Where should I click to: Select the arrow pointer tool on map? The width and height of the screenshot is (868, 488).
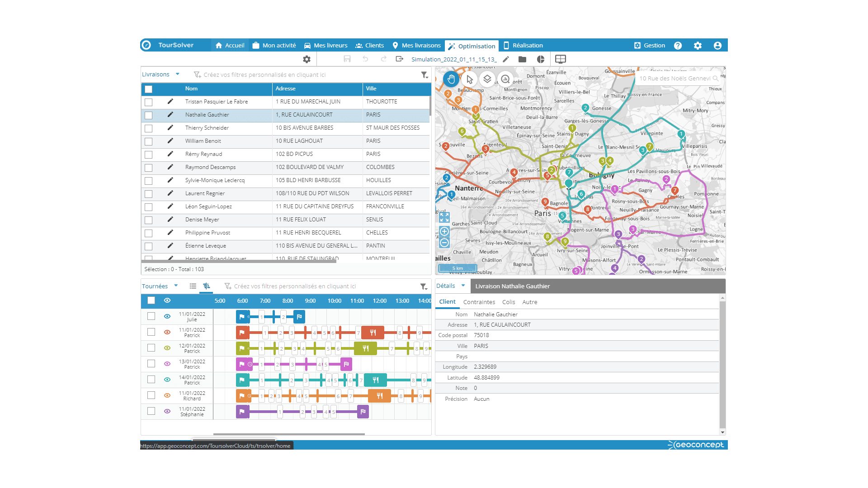pos(469,80)
